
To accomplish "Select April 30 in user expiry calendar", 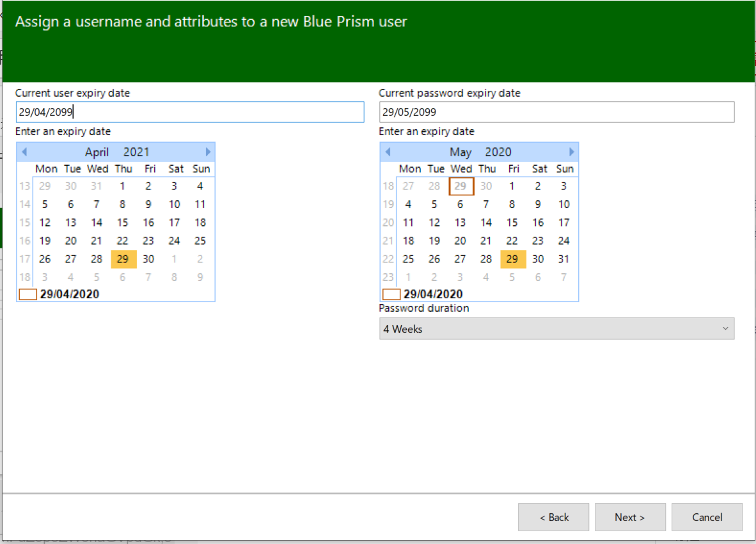I will point(148,259).
